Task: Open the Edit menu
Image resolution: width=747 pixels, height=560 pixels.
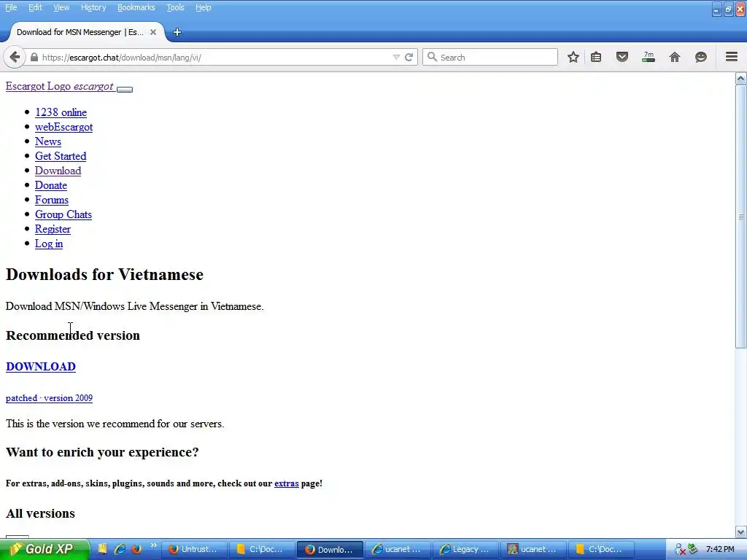Action: [35, 7]
